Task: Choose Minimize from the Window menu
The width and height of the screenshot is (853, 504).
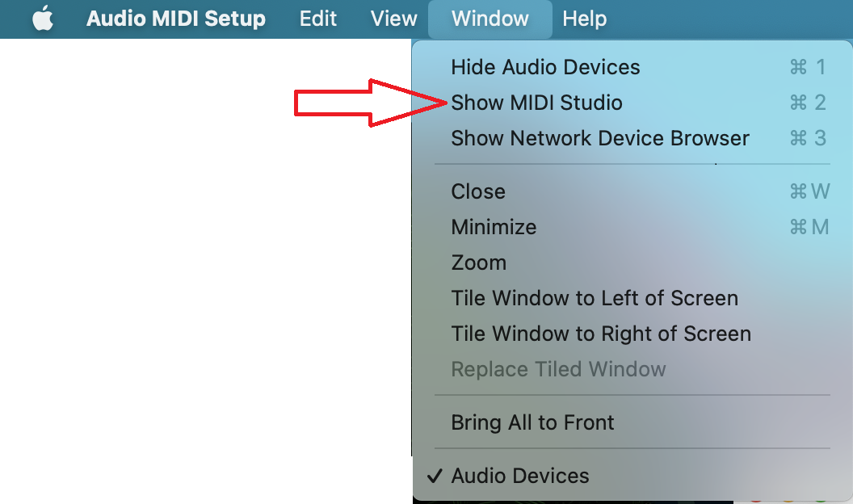Action: [x=632, y=227]
